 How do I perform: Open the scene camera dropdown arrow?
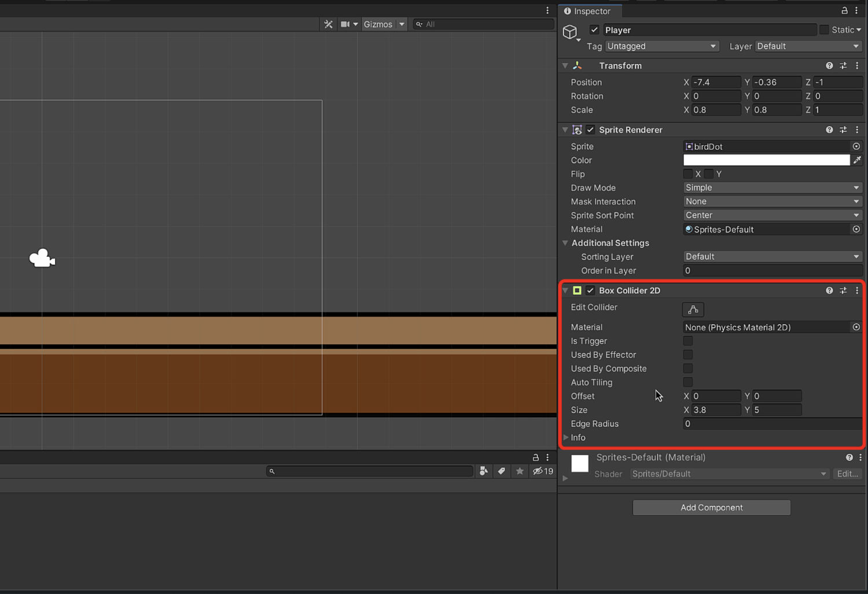click(x=355, y=24)
